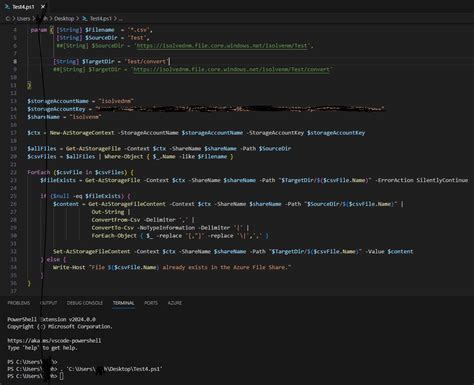Select the TERMINAL panel tab
This screenshot has width=474, height=385.
123,303
